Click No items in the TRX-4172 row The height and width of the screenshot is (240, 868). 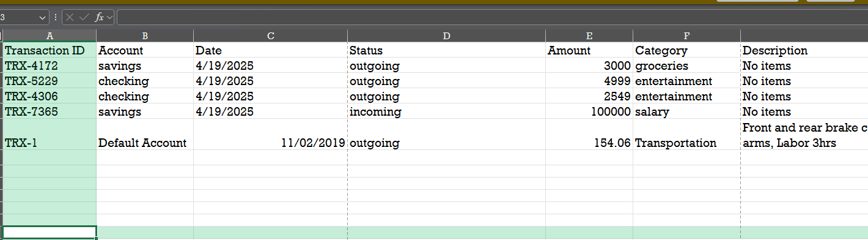tap(804, 66)
